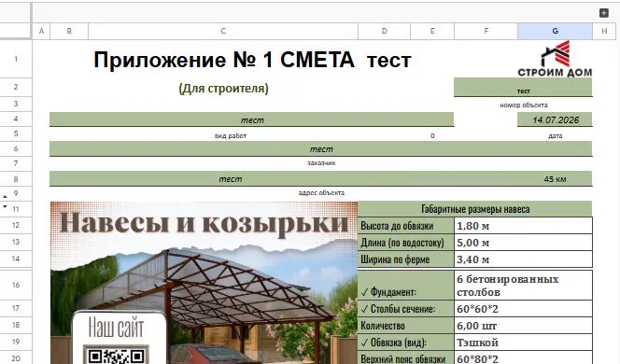Click the Столбы сечение label
Image resolution: width=620 pixels, height=364 pixels.
(x=406, y=309)
